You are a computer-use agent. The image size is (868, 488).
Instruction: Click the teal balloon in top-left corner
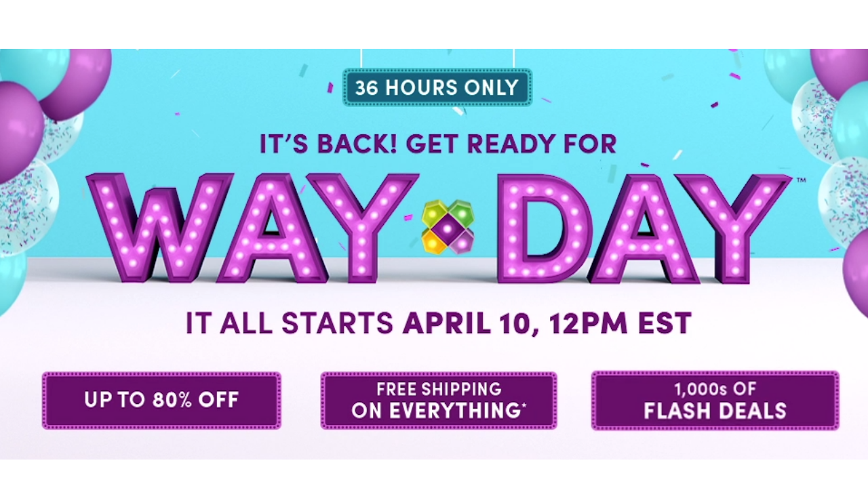point(31,68)
